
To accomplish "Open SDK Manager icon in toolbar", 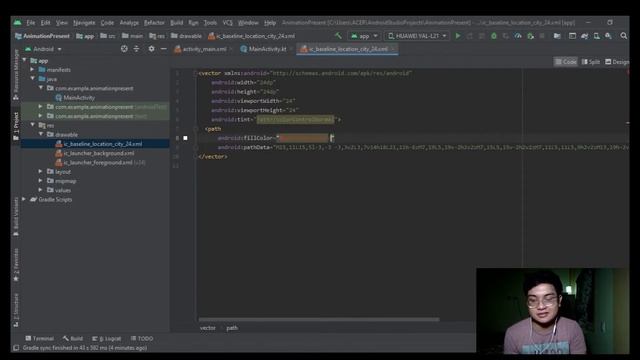I will coord(608,36).
